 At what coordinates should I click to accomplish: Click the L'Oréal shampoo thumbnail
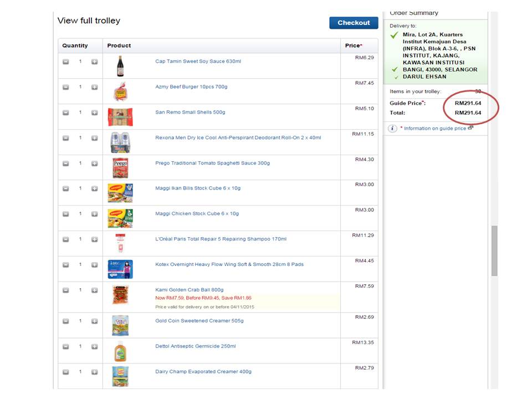tap(120, 243)
